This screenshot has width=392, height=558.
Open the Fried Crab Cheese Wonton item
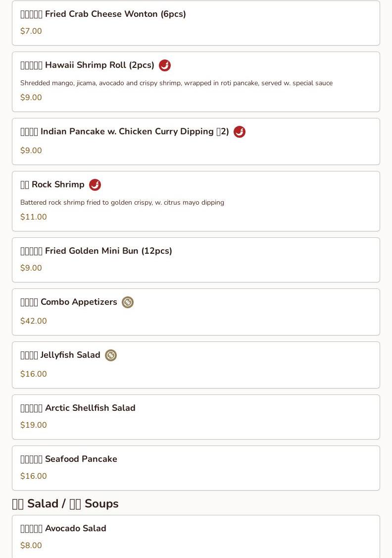click(103, 14)
